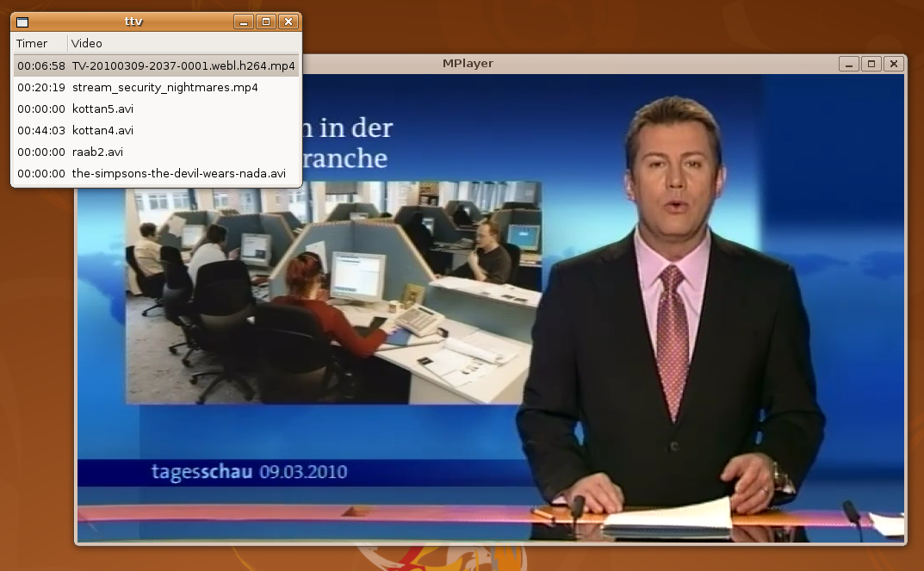Close the MPlayer window
This screenshot has width=924, height=571.
click(x=893, y=64)
